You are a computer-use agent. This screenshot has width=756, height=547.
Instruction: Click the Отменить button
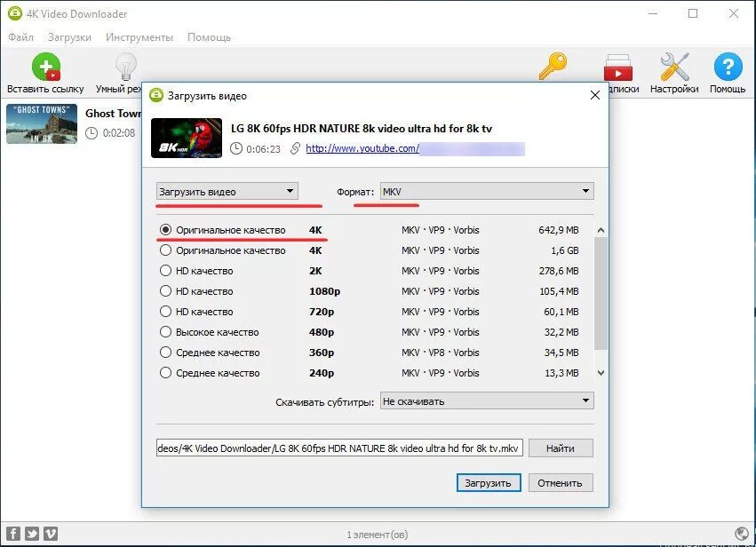click(x=561, y=482)
